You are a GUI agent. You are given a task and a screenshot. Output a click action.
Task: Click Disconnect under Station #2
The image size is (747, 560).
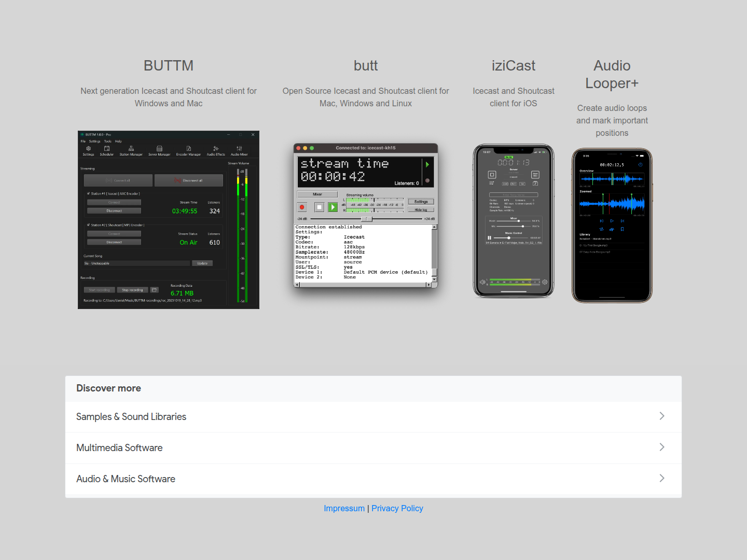coord(114,242)
